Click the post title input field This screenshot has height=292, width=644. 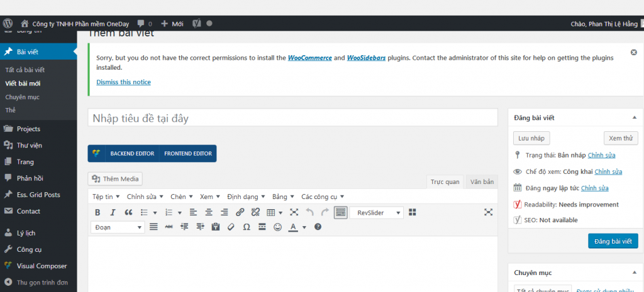(x=292, y=118)
